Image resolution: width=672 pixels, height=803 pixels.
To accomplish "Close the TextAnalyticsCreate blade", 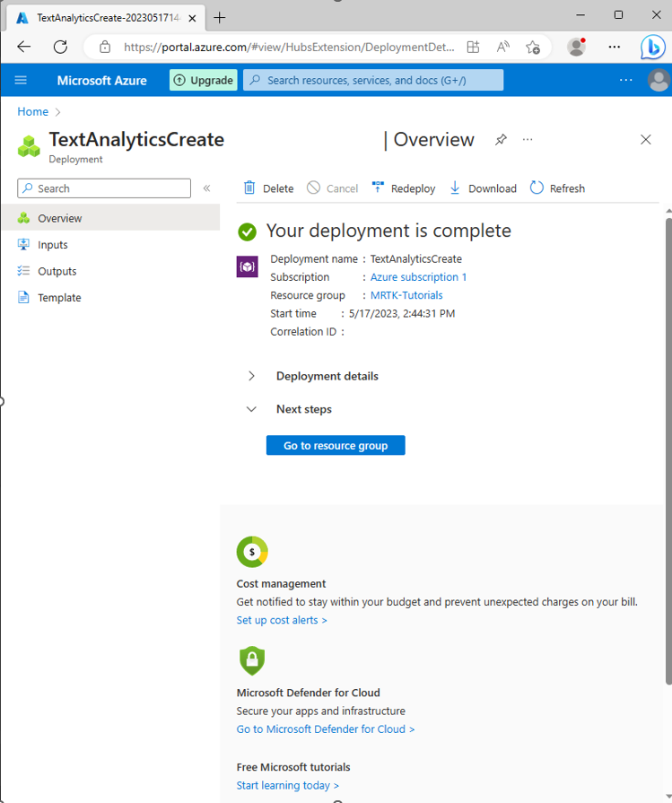I will pyautogui.click(x=645, y=139).
